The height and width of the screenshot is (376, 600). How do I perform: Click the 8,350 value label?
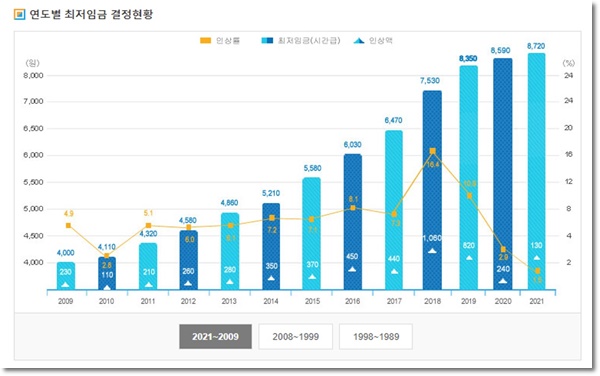pyautogui.click(x=468, y=58)
